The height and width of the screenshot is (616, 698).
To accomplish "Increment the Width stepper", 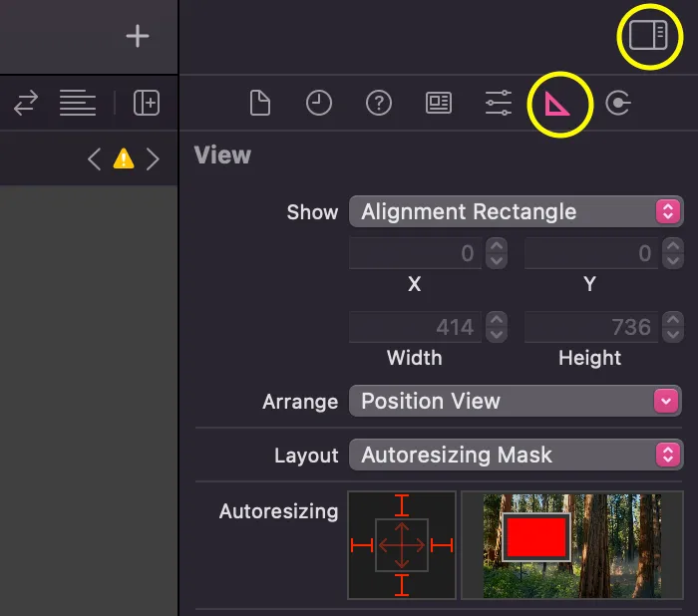I will (497, 320).
